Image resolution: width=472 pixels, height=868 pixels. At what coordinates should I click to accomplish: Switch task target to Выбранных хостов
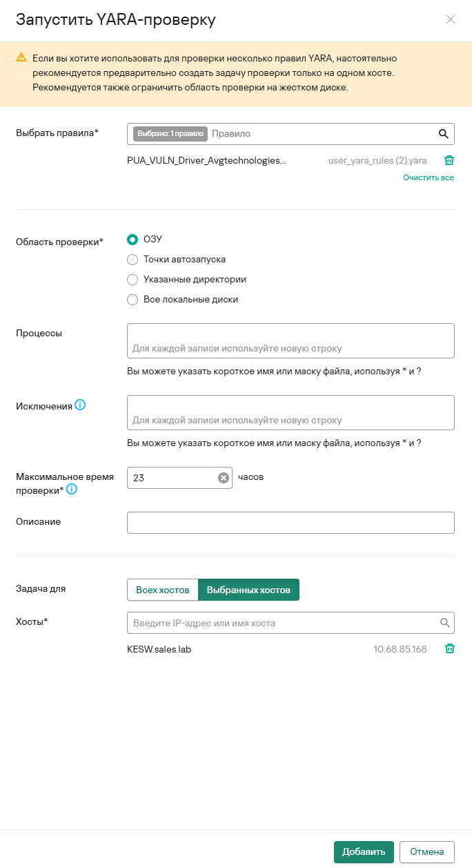coord(248,590)
